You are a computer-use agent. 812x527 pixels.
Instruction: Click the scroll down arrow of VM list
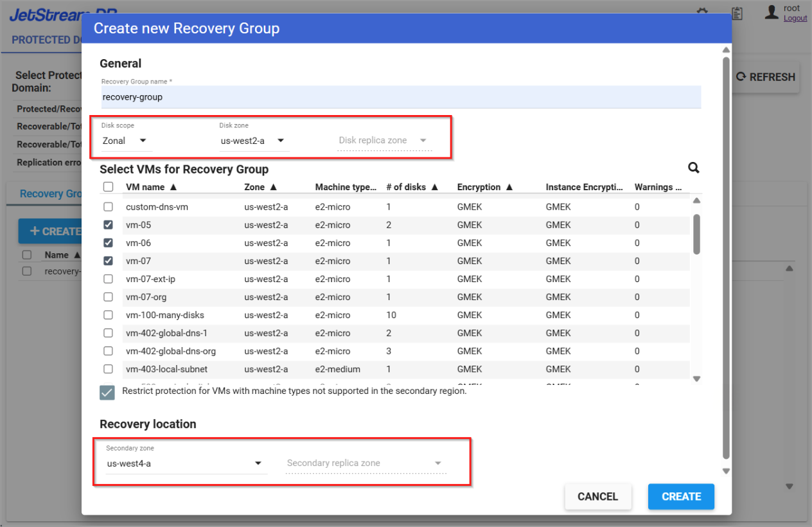pos(696,379)
